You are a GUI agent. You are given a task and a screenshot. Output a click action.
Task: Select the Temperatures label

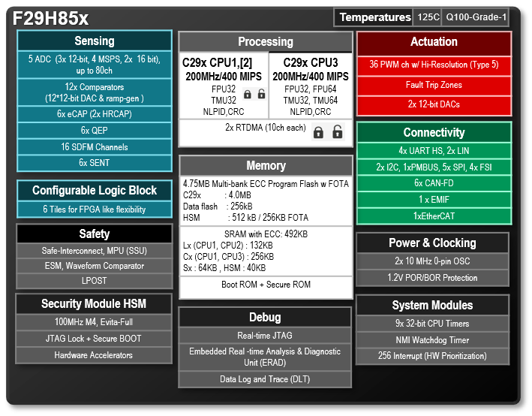coord(374,17)
